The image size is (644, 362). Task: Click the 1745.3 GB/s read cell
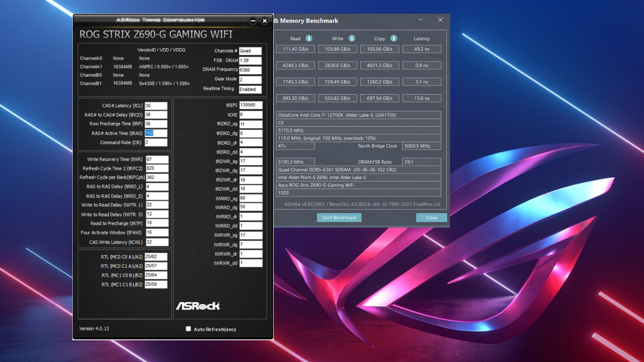[x=295, y=82]
